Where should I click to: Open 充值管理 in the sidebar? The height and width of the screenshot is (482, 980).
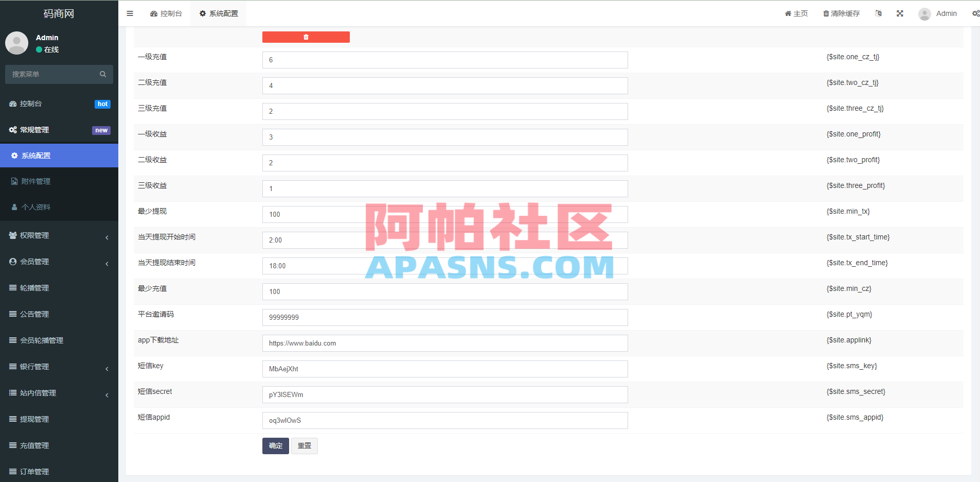59,445
